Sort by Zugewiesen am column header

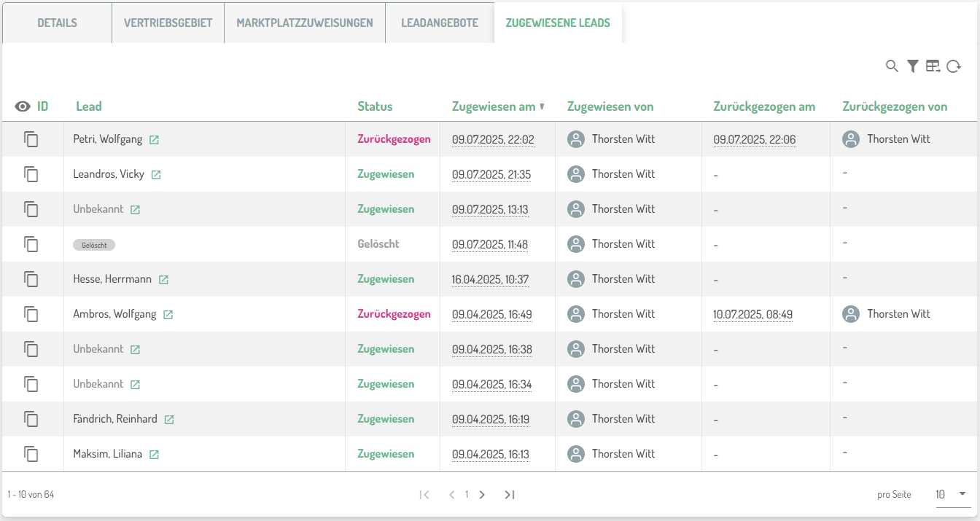pyautogui.click(x=494, y=106)
